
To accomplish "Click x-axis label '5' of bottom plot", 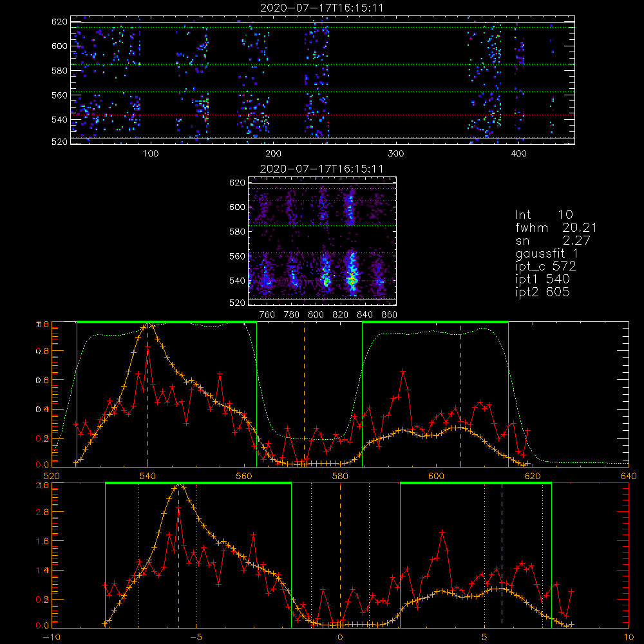I will (485, 638).
